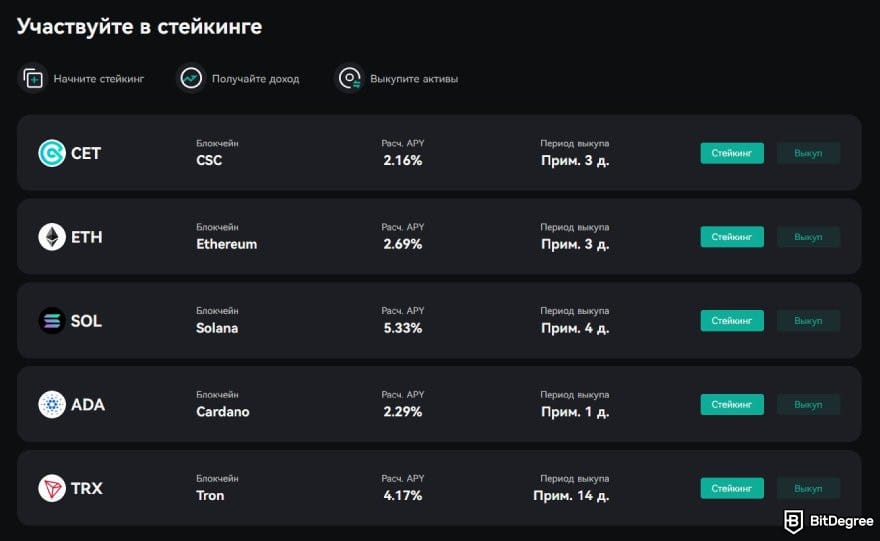Select the ADA ticker text
The height and width of the screenshot is (541, 880).
point(88,405)
